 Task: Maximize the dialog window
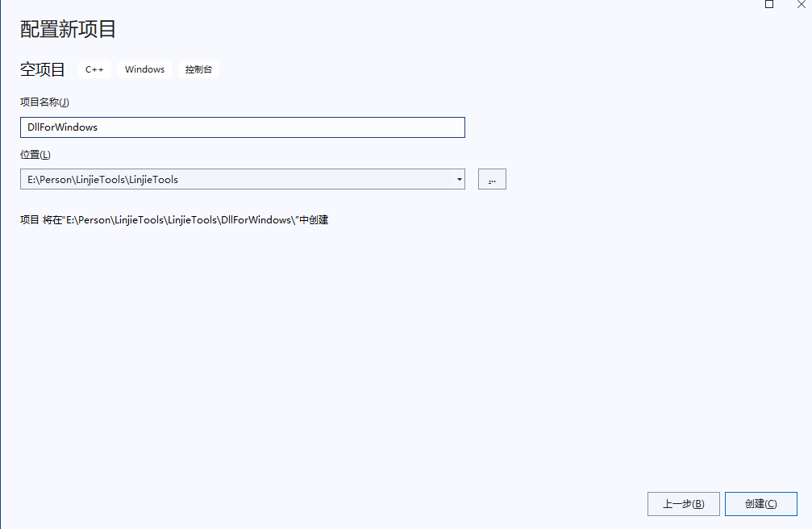(769, 4)
